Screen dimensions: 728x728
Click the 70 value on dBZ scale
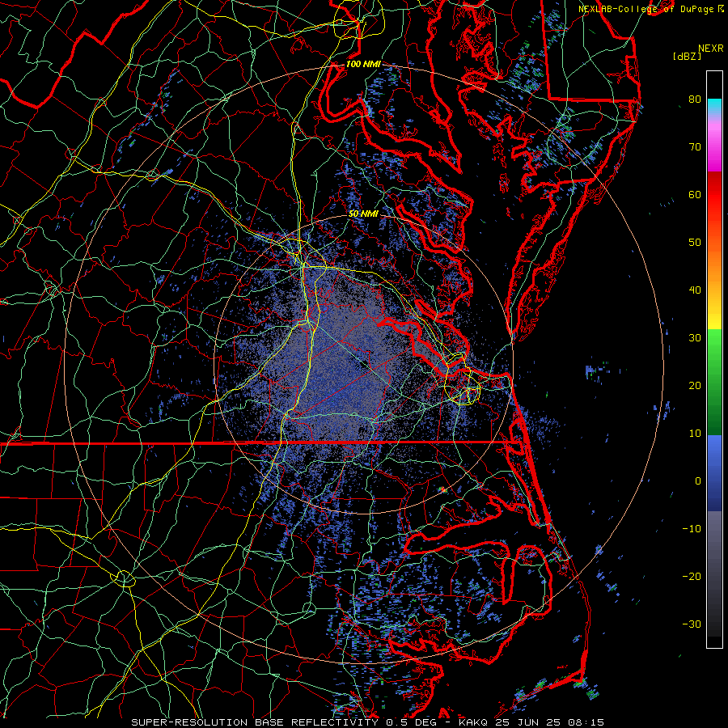pos(695,147)
